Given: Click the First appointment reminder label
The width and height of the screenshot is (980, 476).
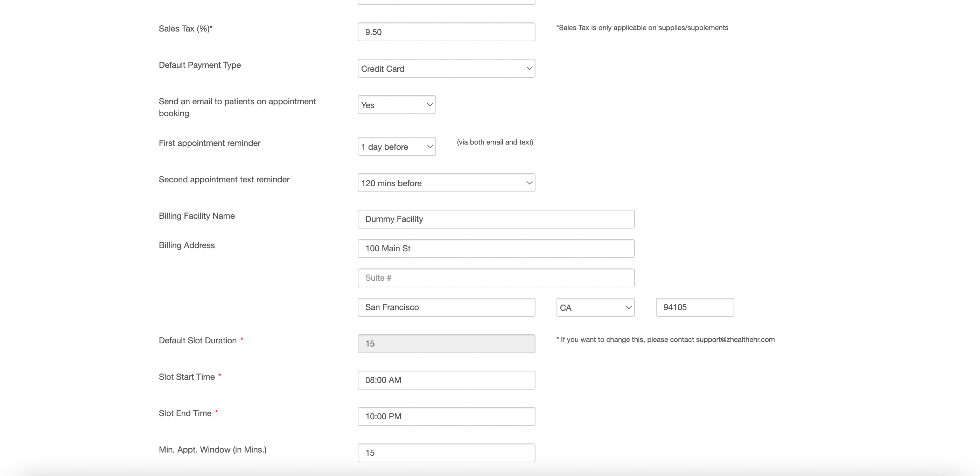Looking at the screenshot, I should click(210, 143).
